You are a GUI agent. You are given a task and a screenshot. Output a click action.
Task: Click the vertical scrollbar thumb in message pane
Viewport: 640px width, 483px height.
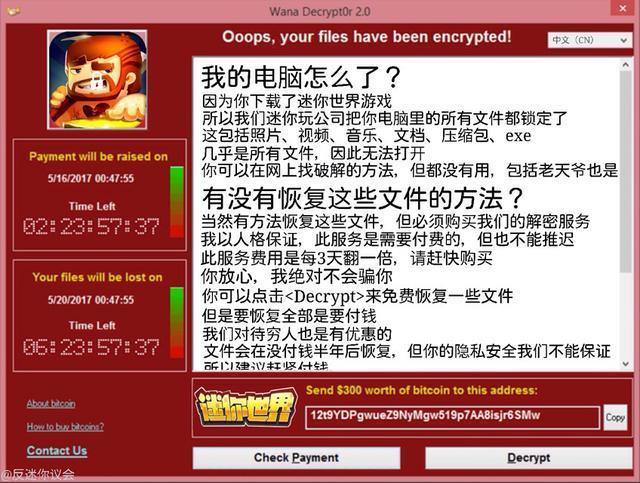(626, 171)
